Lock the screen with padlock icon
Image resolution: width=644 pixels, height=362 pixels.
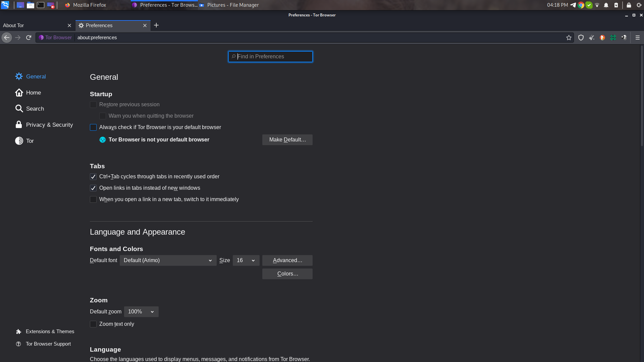click(629, 5)
